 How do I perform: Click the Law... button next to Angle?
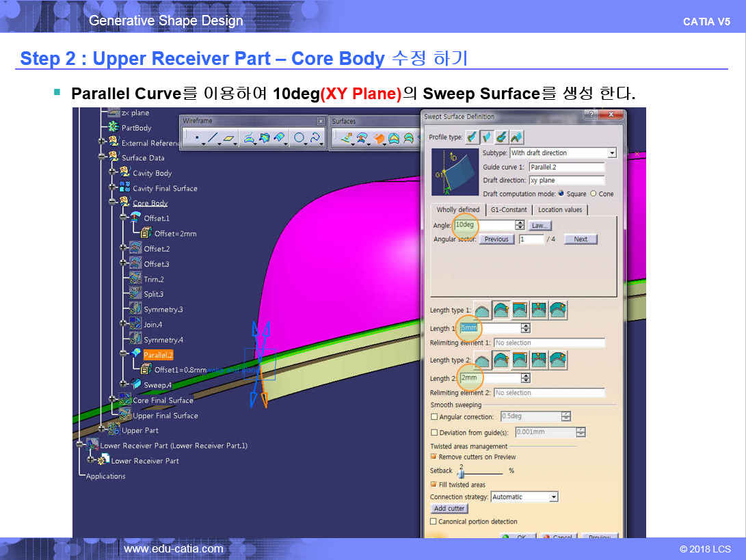539,225
